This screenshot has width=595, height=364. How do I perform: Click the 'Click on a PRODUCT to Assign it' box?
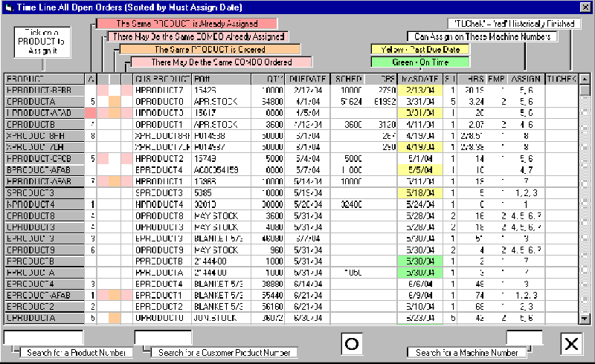tap(42, 42)
